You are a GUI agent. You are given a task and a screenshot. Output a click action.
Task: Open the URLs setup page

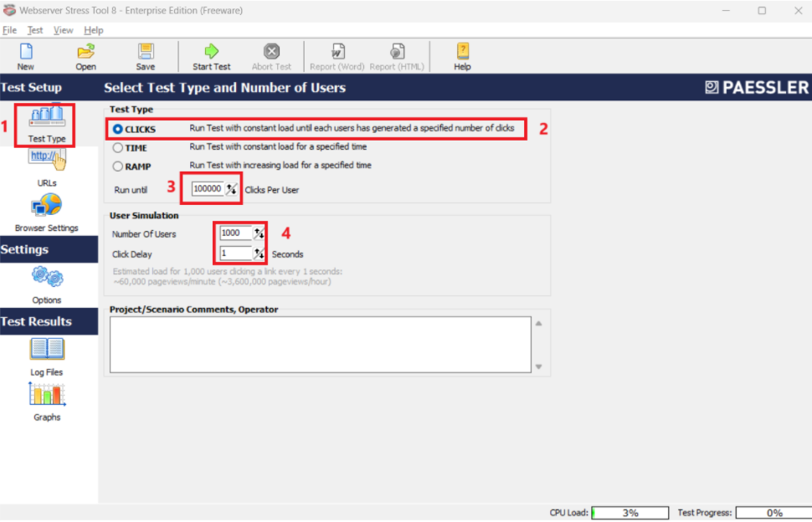pyautogui.click(x=47, y=168)
